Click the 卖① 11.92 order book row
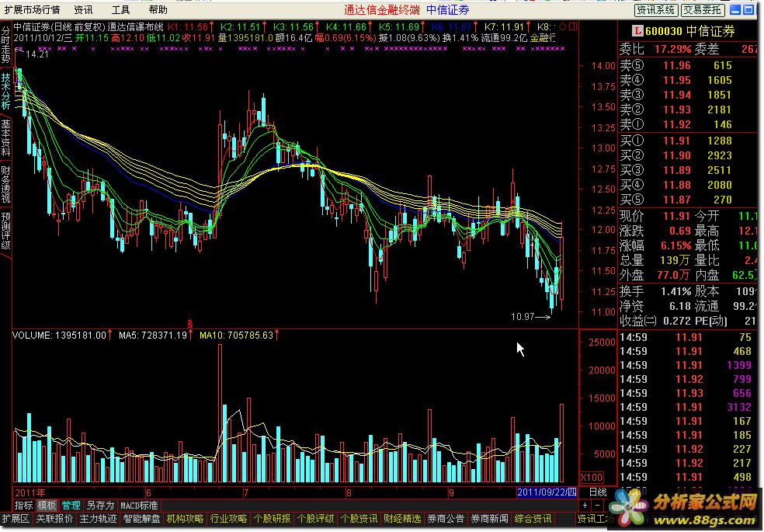 tap(688, 124)
